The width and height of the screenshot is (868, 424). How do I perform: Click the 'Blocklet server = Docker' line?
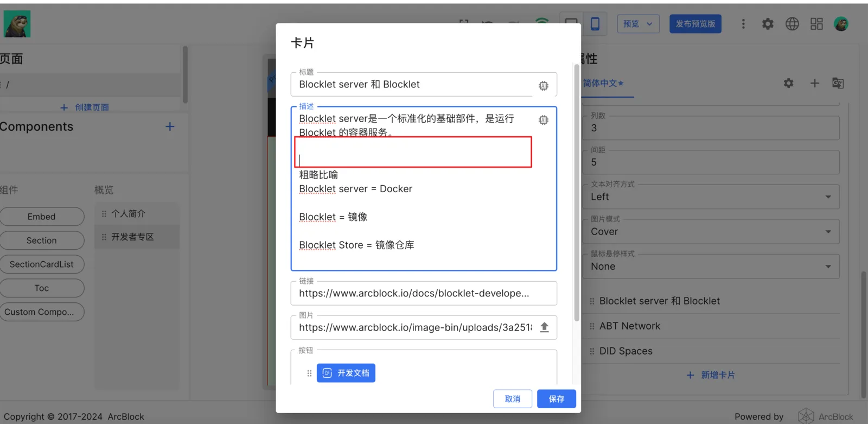(355, 189)
